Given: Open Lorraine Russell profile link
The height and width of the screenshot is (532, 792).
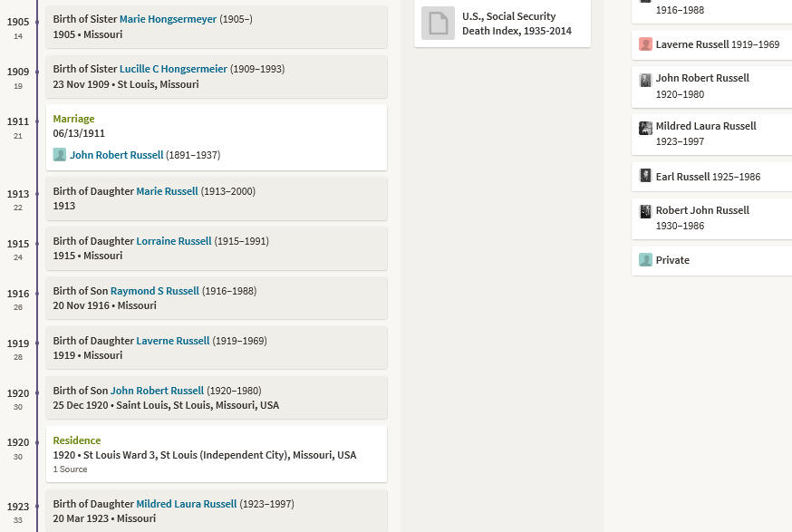Looking at the screenshot, I should coord(174,241).
